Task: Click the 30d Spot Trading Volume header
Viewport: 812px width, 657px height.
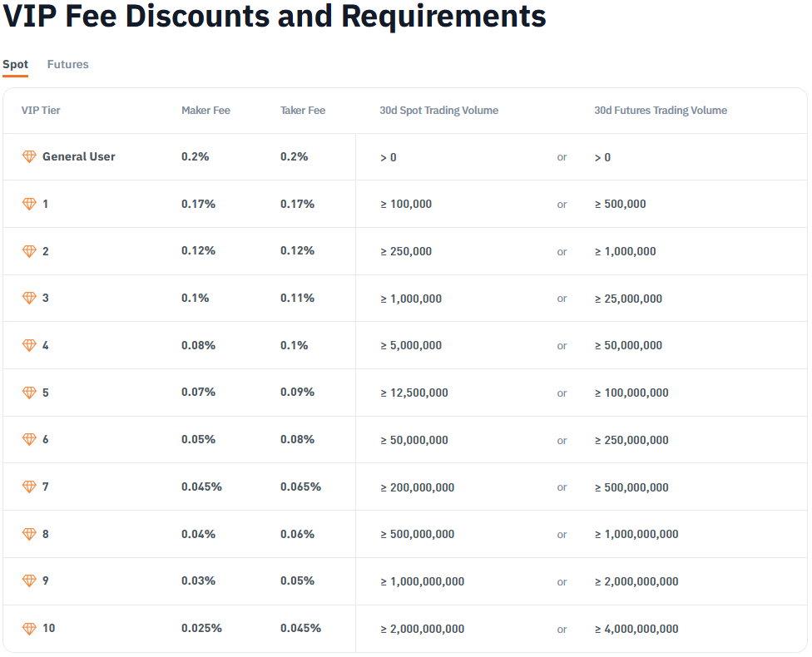Action: [x=438, y=111]
